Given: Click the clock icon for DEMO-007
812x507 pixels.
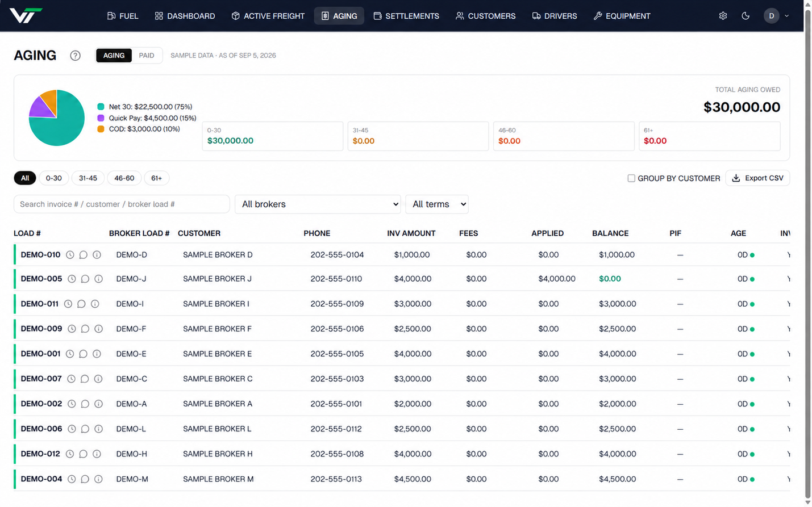Looking at the screenshot, I should [x=71, y=379].
